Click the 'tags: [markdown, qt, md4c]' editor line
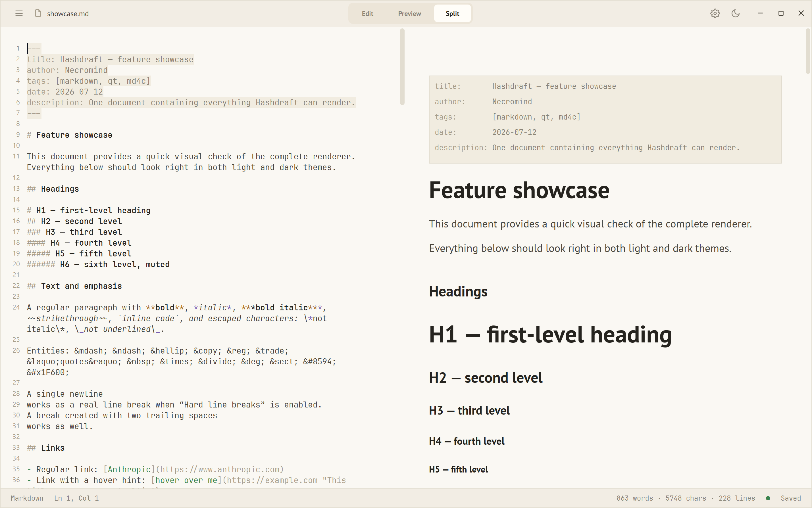Screen dimensions: 812x508 (89, 81)
